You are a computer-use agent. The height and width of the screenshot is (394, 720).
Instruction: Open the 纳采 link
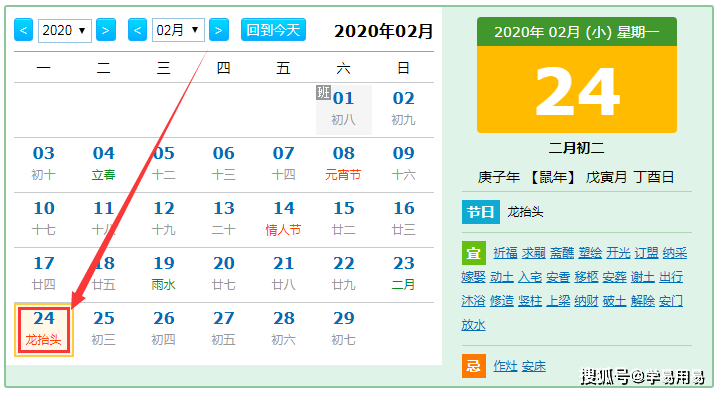pyautogui.click(x=675, y=253)
